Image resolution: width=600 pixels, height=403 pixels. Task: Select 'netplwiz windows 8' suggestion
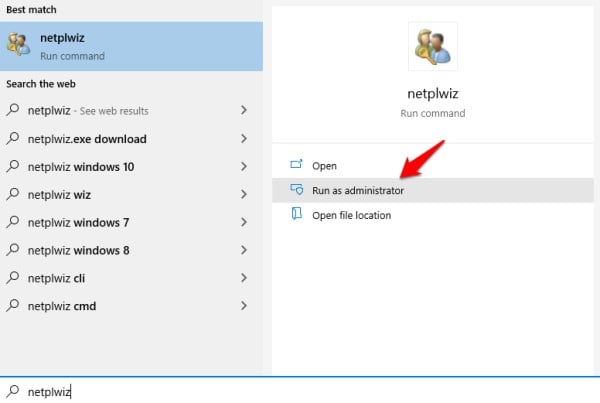(131, 250)
